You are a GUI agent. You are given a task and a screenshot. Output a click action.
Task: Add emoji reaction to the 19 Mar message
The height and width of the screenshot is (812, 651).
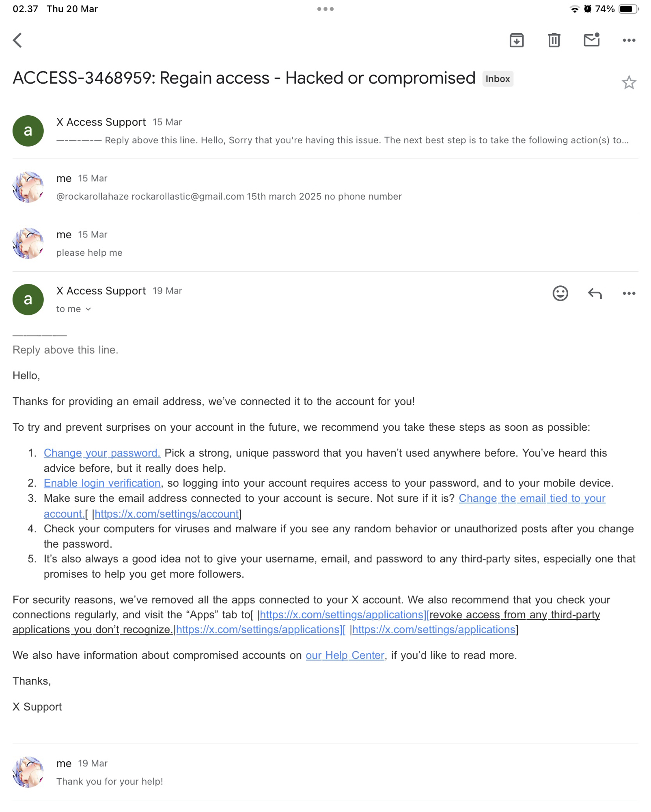point(560,293)
